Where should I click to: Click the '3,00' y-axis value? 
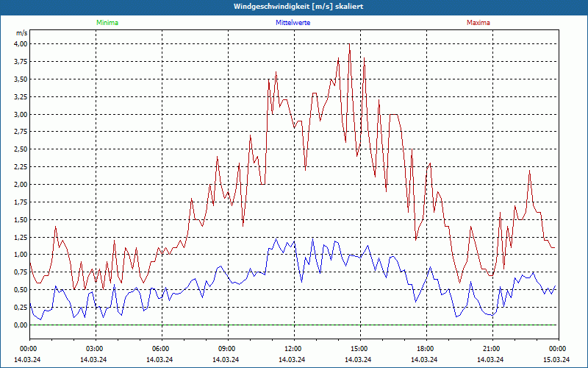[21, 115]
